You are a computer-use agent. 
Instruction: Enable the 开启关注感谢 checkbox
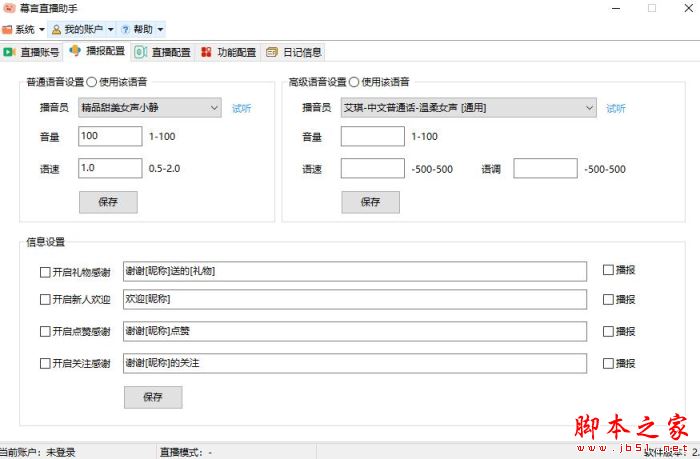click(45, 363)
